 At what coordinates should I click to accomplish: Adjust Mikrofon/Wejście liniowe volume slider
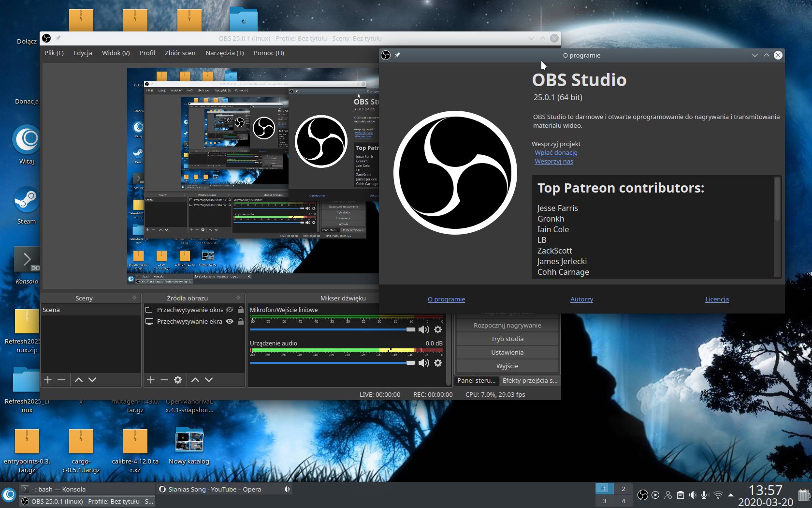[333, 329]
